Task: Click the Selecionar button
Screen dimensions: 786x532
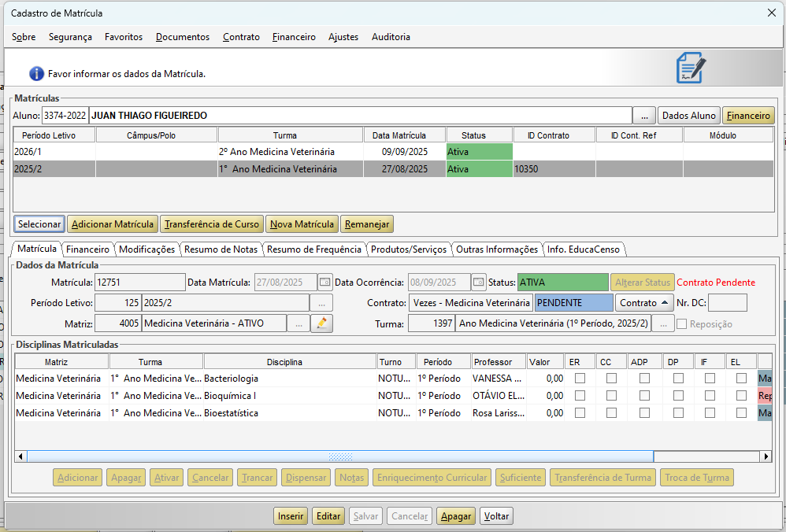Action: click(x=39, y=224)
